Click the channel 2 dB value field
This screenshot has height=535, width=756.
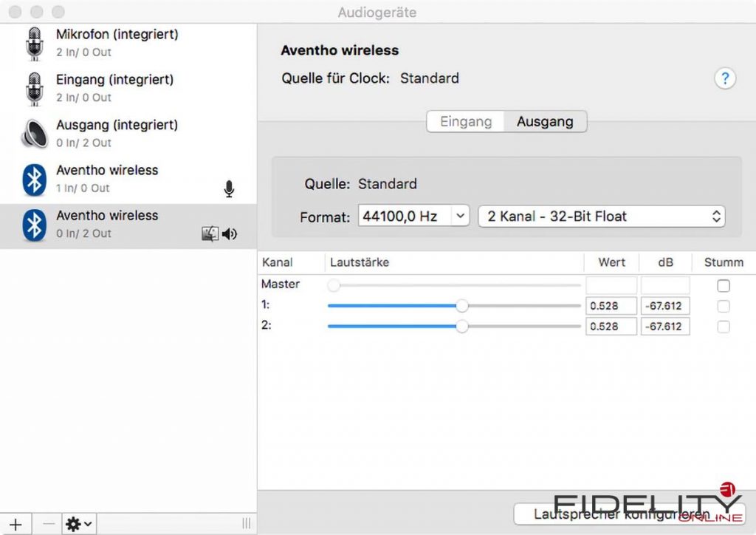[x=665, y=327]
